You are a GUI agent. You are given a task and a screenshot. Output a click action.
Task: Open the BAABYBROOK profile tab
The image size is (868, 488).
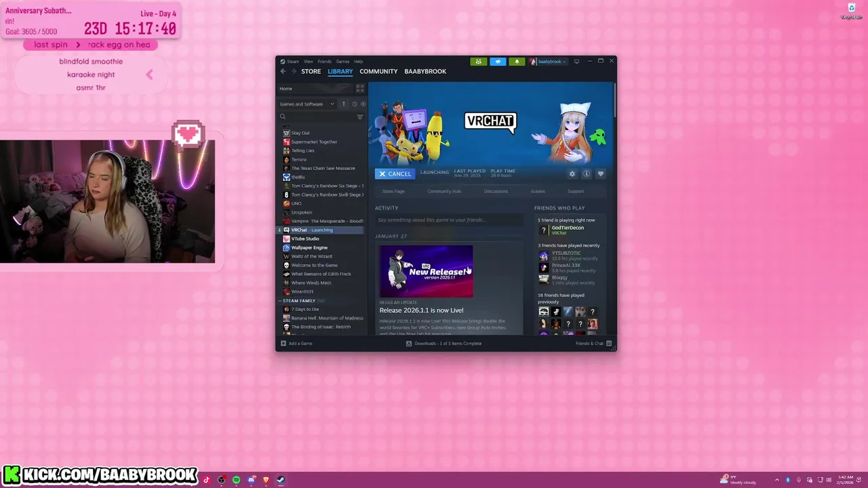tap(425, 71)
